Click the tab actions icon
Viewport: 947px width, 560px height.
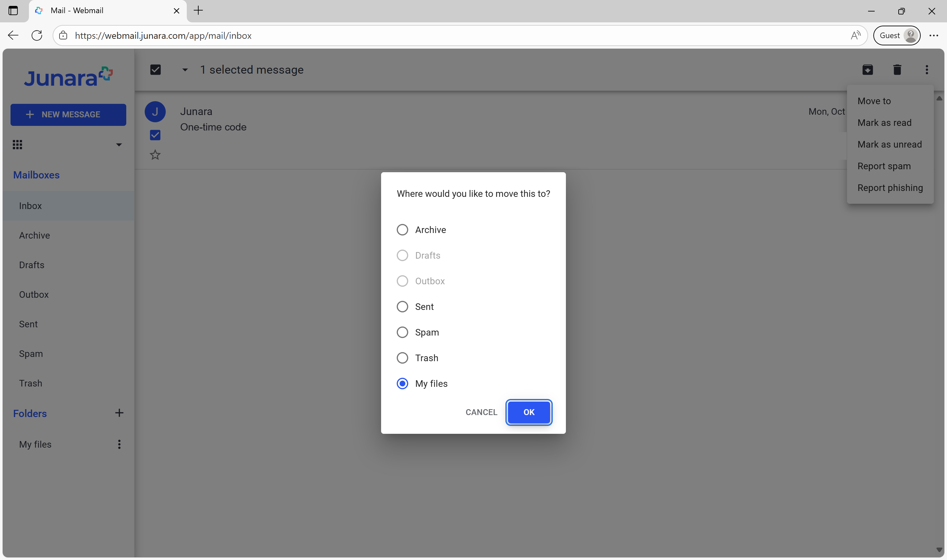[x=13, y=11]
